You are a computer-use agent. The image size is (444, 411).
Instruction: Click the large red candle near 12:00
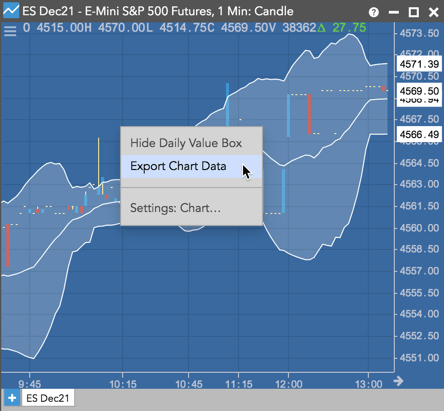pos(309,114)
